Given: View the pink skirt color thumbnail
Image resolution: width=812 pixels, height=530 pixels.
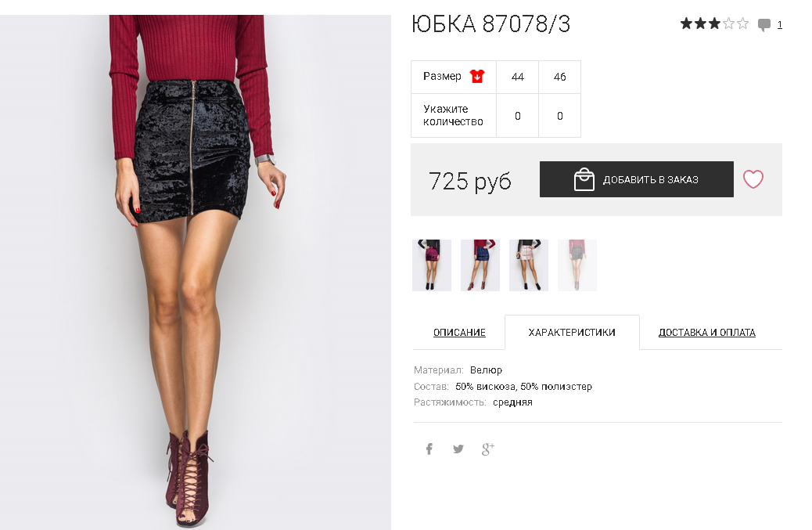Looking at the screenshot, I should 529,265.
